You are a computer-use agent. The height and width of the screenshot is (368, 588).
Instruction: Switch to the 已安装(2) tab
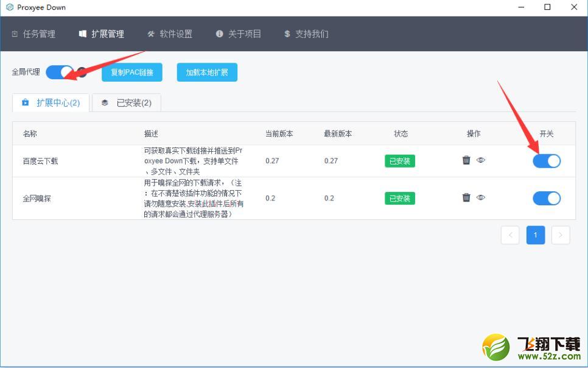[x=127, y=102]
